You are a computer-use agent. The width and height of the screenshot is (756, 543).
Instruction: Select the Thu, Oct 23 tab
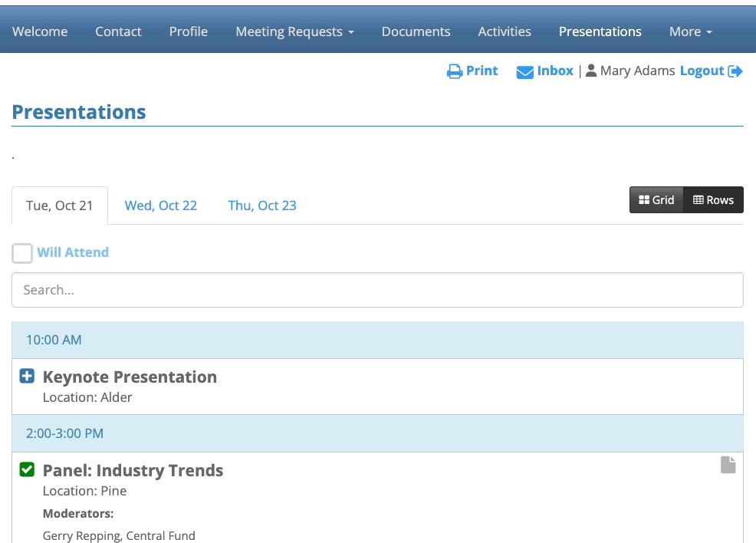point(262,206)
